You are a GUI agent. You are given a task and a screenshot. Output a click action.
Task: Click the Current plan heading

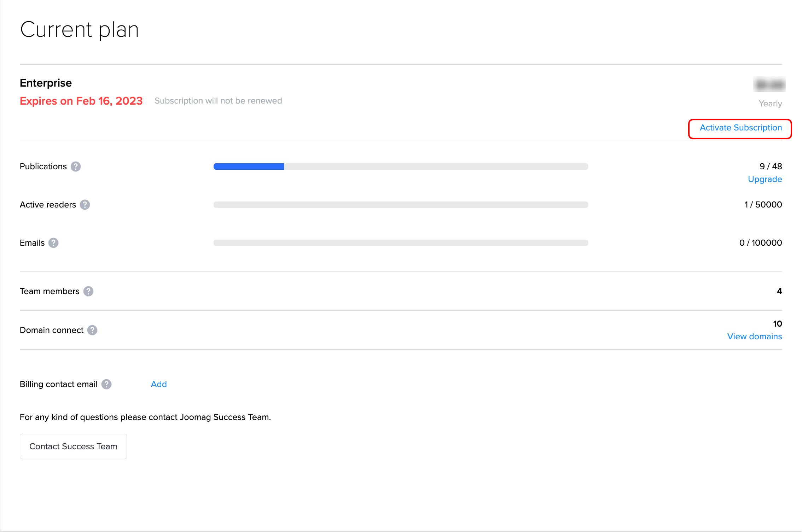click(x=80, y=30)
